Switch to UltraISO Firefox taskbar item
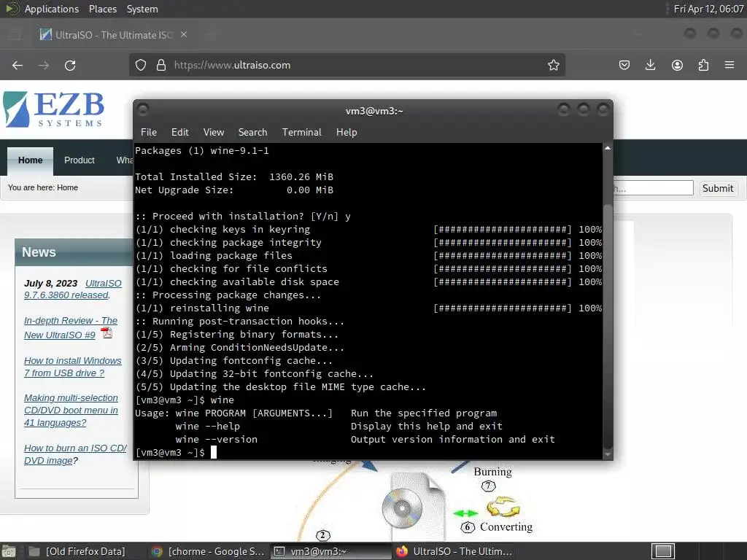The image size is (747, 560). (454, 551)
